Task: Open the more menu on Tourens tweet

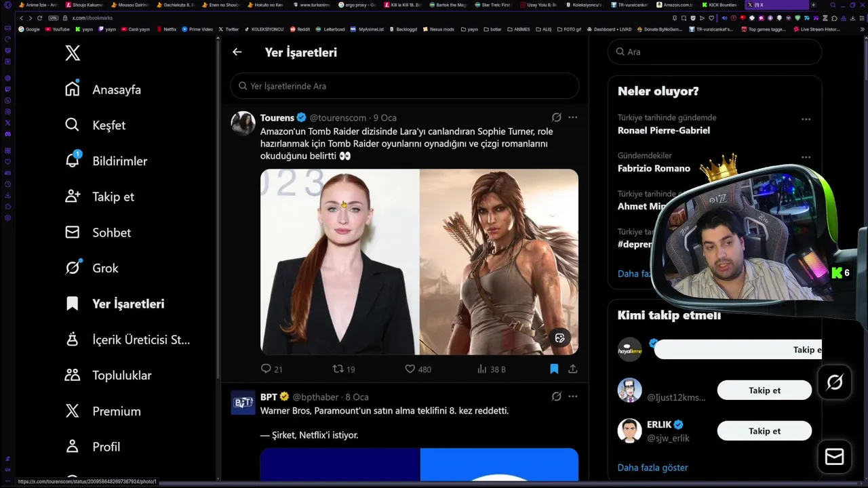Action: [573, 117]
